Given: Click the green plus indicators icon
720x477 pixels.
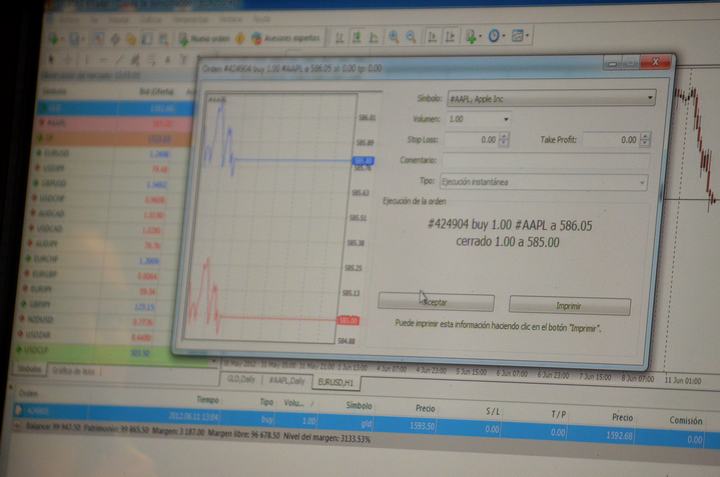Looking at the screenshot, I should (x=473, y=37).
